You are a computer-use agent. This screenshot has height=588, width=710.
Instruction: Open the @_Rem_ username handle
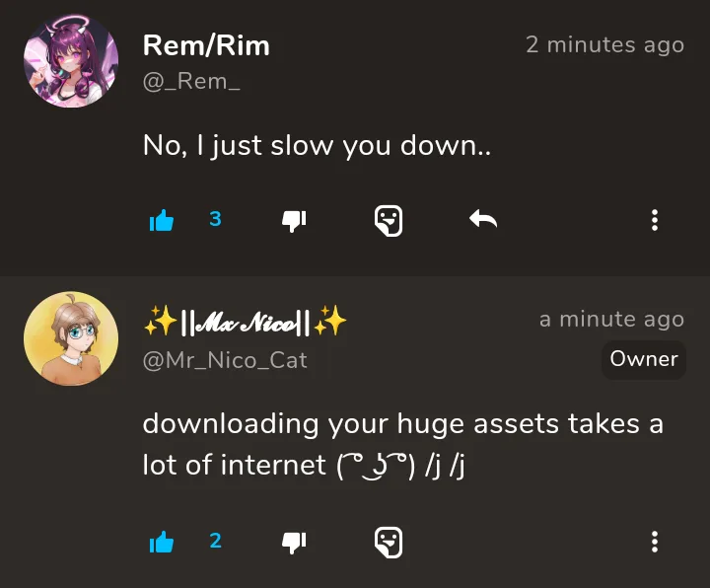[x=191, y=82]
